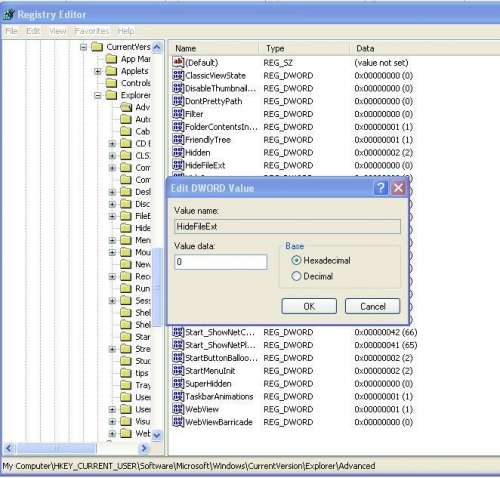Viewport: 500px width, 478px height.
Task: Click the Applets folder icon
Action: tap(111, 71)
